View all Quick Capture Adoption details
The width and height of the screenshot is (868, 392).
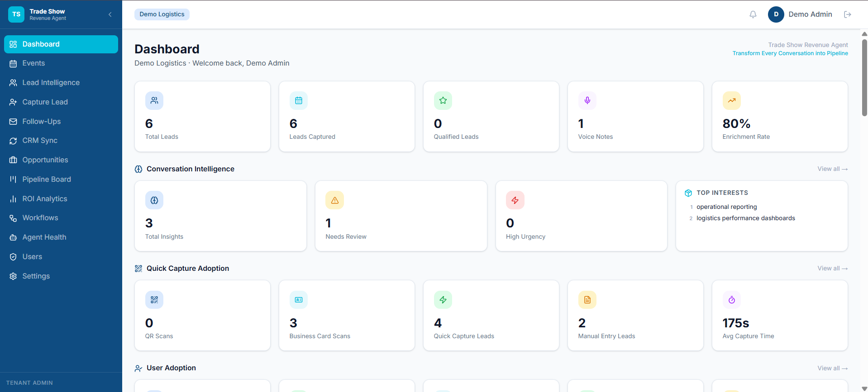pos(833,268)
